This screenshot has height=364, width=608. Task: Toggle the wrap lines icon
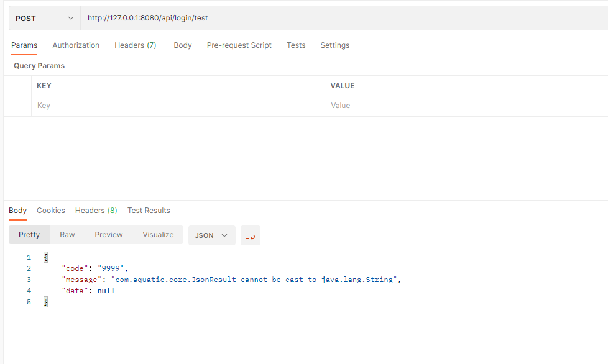coord(251,235)
